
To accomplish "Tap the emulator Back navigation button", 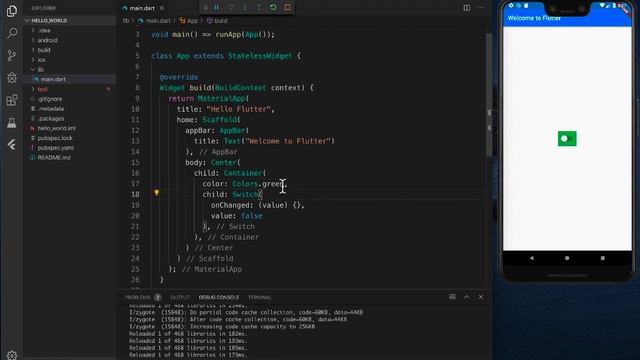I will point(531,258).
